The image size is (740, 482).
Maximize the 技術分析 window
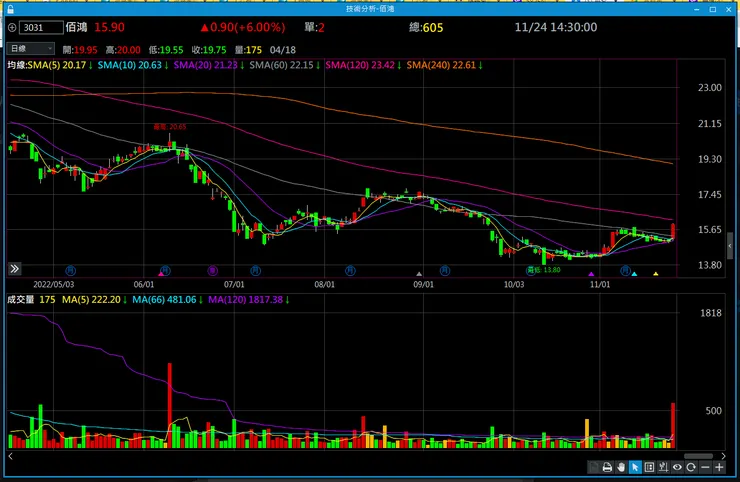713,9
